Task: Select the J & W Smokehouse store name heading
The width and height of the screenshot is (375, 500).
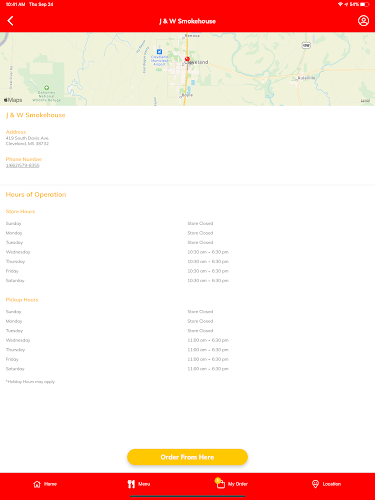Action: [x=35, y=115]
